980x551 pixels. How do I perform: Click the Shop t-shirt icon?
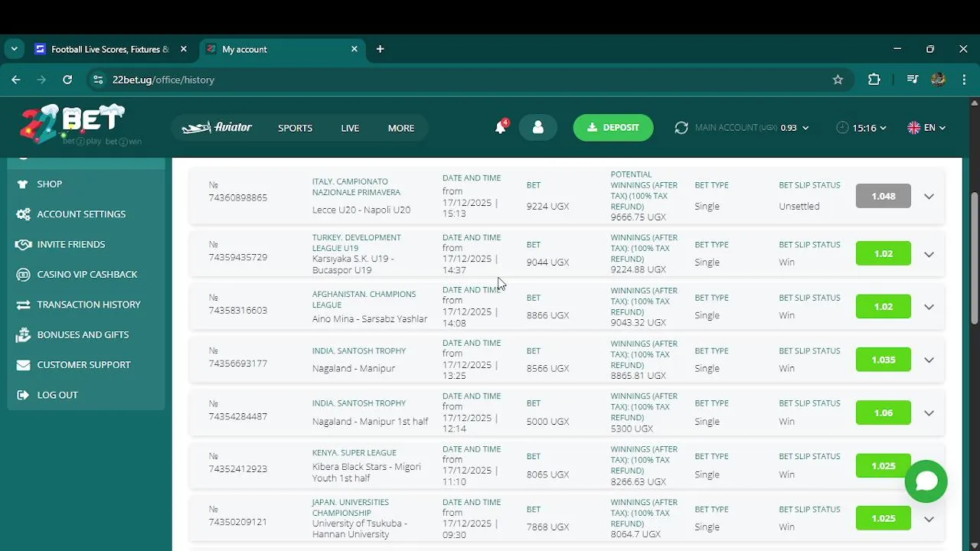23,184
